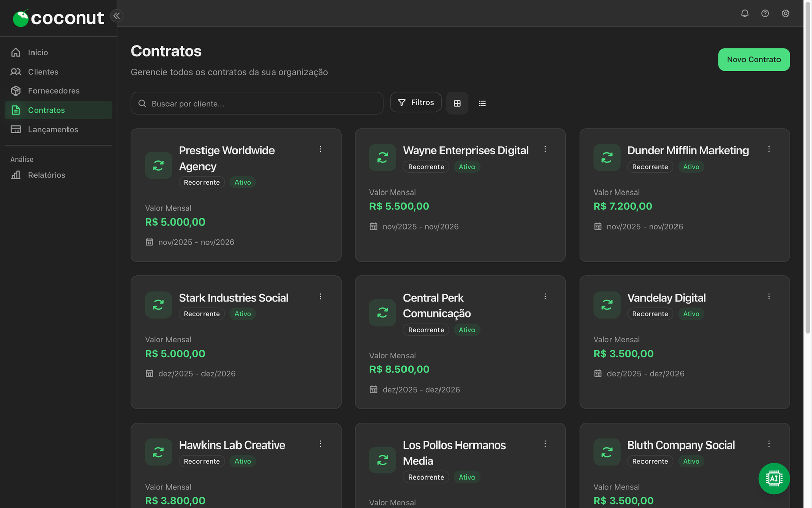Click calendar icon on Prestige Worldwide card
Screen dimensions: 812x508
coord(149,242)
